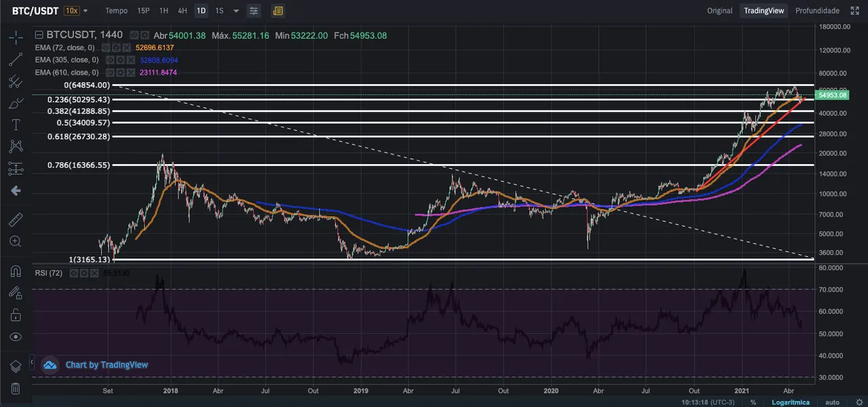Toggle stay in drawing mode pencil-lock

click(x=16, y=292)
